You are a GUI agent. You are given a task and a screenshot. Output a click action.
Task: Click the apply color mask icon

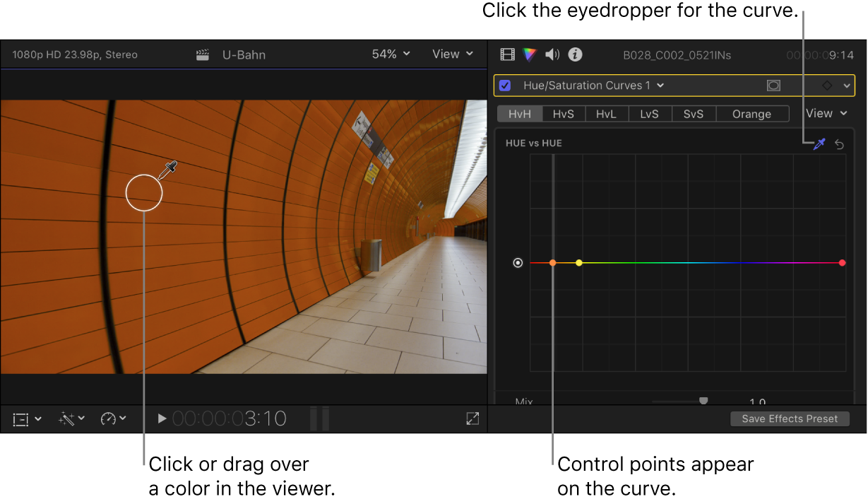coord(773,85)
